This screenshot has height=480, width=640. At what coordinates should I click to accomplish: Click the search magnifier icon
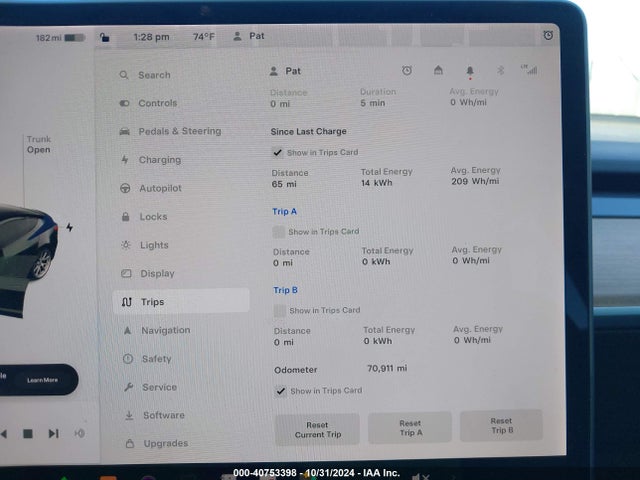124,75
